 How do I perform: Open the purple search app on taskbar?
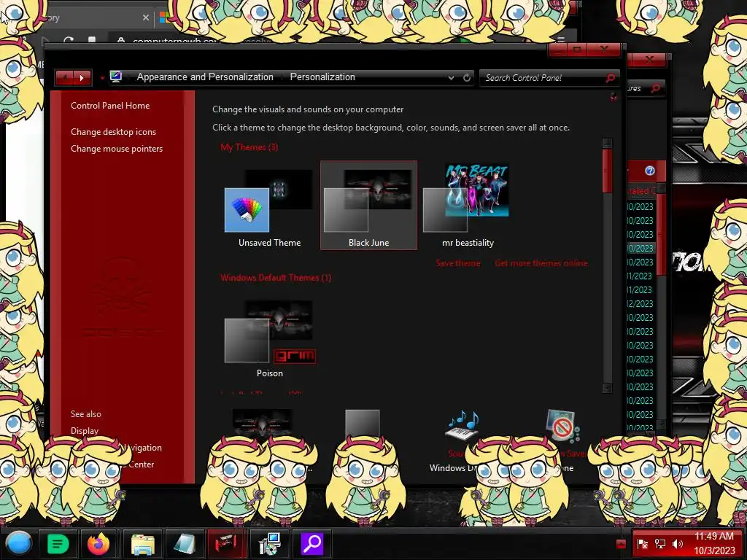(311, 543)
